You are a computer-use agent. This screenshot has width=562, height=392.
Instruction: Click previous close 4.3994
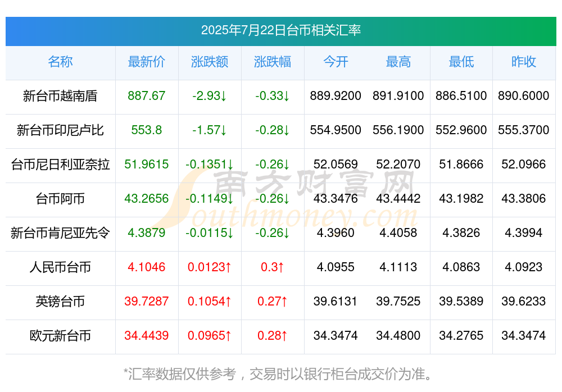point(524,233)
